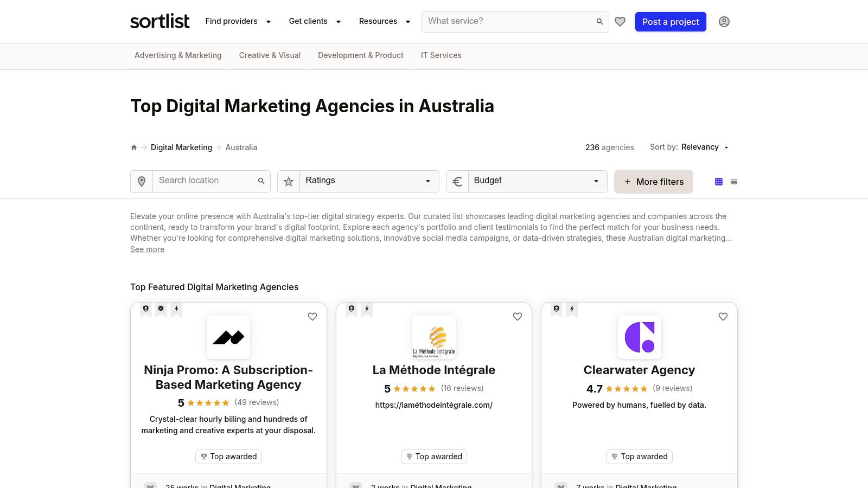Click the sortlist logo
This screenshot has width=868, height=488.
(160, 22)
